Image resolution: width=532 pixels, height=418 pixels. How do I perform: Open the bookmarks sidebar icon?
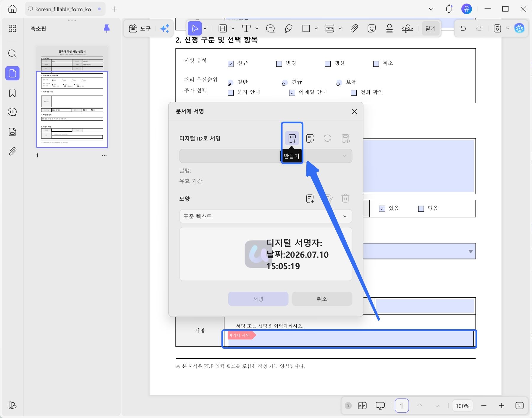click(x=12, y=93)
